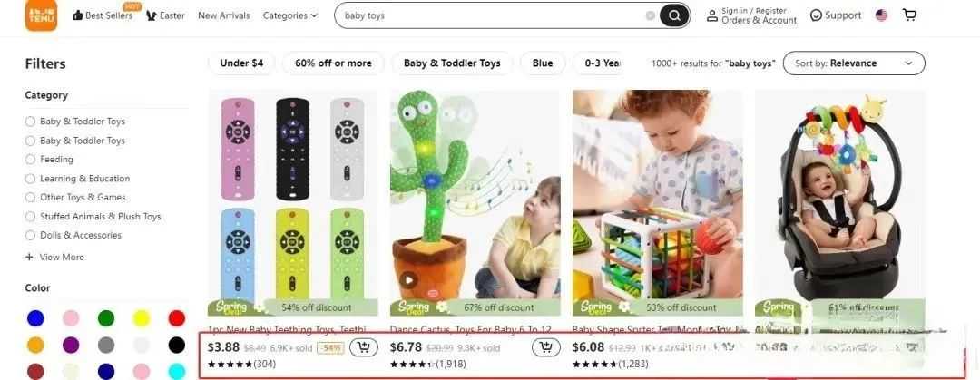Image resolution: width=980 pixels, height=380 pixels.
Task: Expand View More categories
Action: point(54,257)
